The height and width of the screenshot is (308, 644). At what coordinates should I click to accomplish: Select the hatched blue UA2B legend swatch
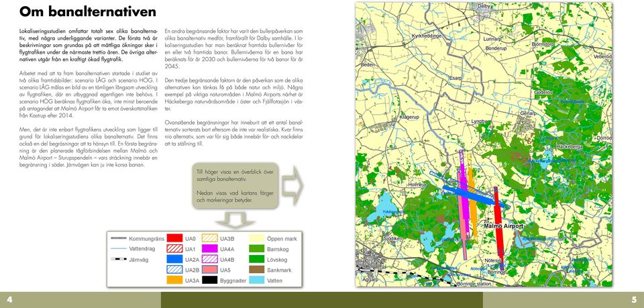coord(174,270)
